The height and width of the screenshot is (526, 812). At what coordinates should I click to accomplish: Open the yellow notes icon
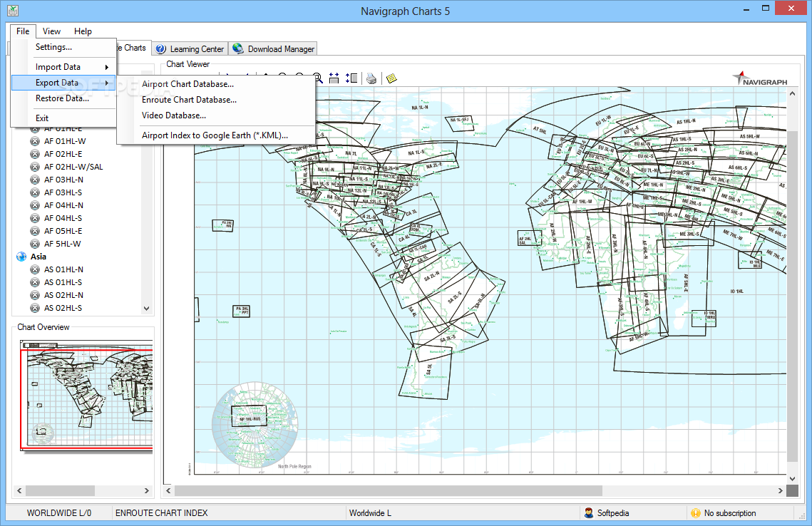(x=391, y=78)
